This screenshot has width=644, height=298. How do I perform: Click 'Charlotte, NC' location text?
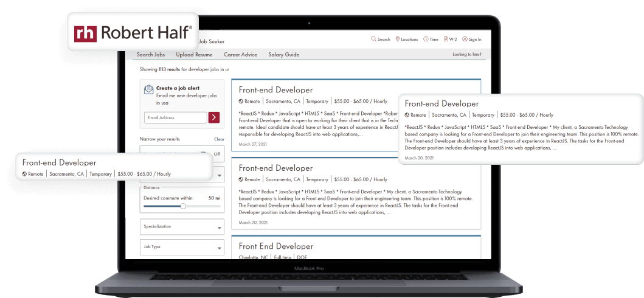tap(254, 257)
